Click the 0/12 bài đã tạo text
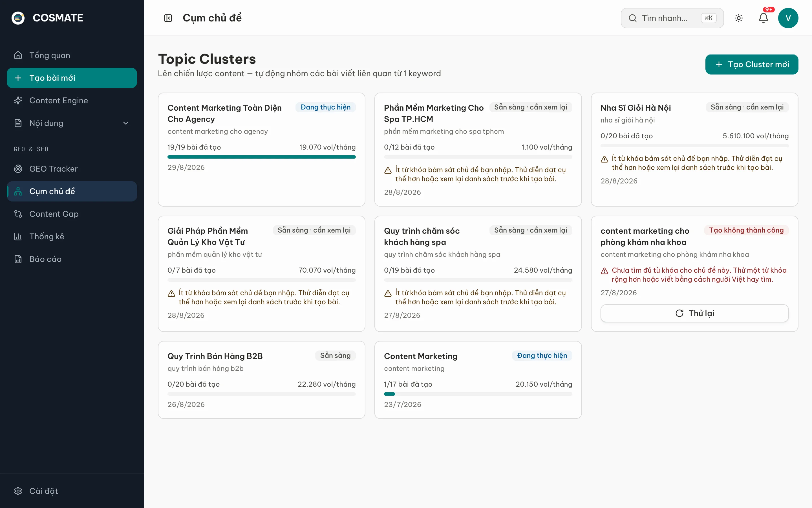 click(x=409, y=147)
